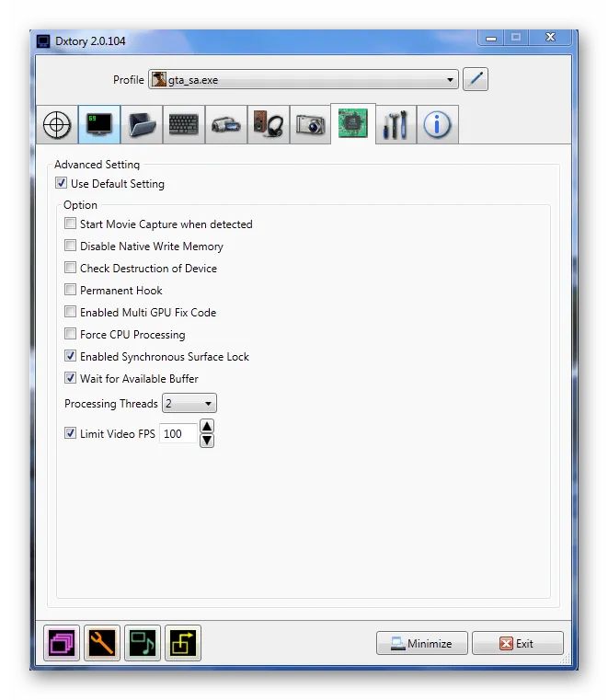Screen dimensions: 608x700
Task: Open the crosshair target tab
Action: click(x=57, y=125)
